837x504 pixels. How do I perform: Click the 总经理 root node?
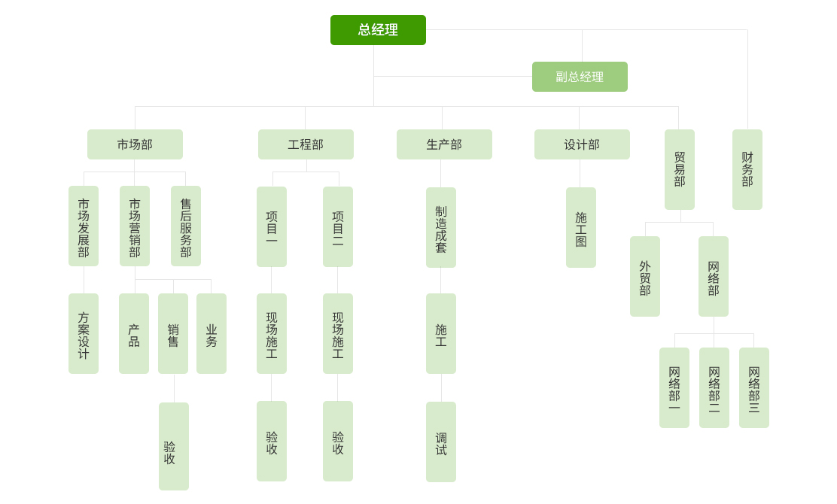click(x=378, y=30)
